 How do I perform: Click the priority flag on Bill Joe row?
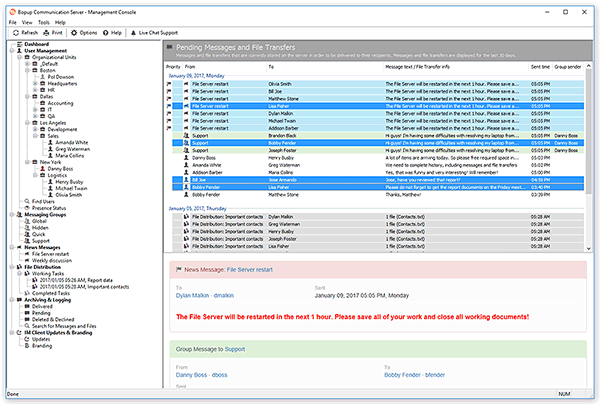(x=169, y=91)
